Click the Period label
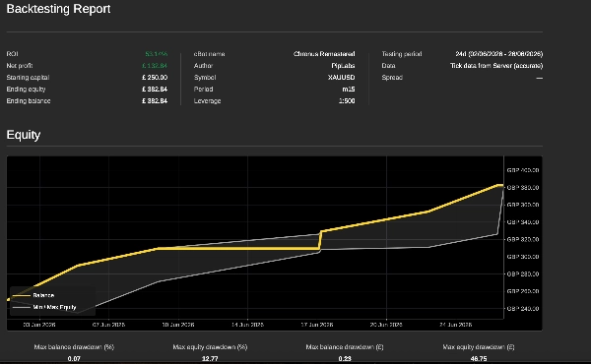The width and height of the screenshot is (591, 364). [x=203, y=90]
